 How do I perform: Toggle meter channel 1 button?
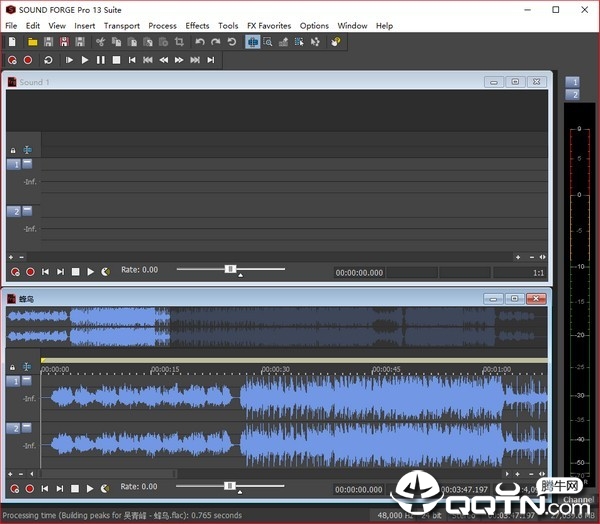572,82
